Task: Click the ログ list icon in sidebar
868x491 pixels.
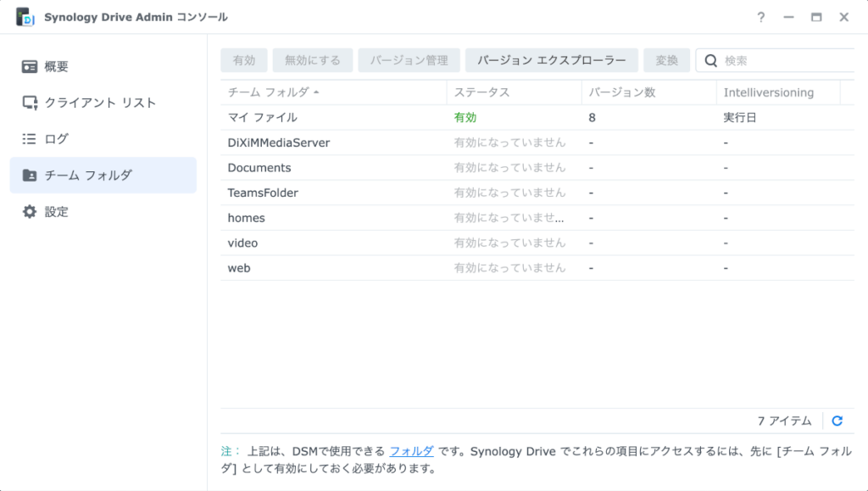Action: pyautogui.click(x=30, y=139)
